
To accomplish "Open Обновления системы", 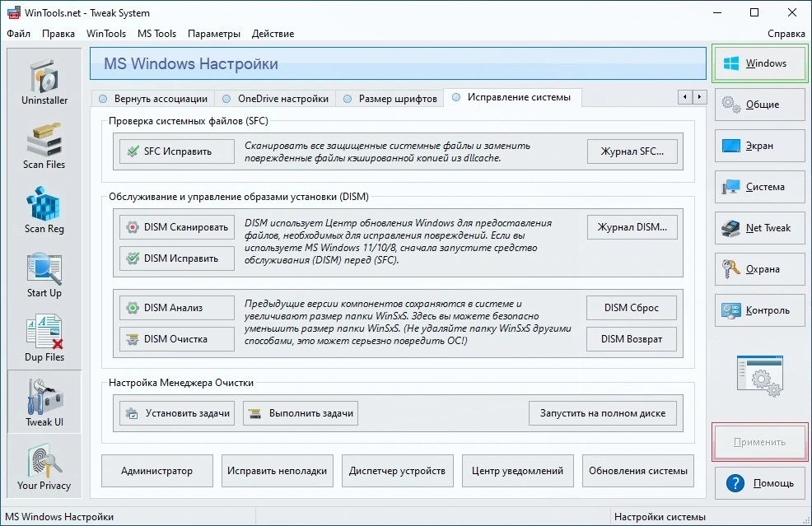I will (638, 471).
